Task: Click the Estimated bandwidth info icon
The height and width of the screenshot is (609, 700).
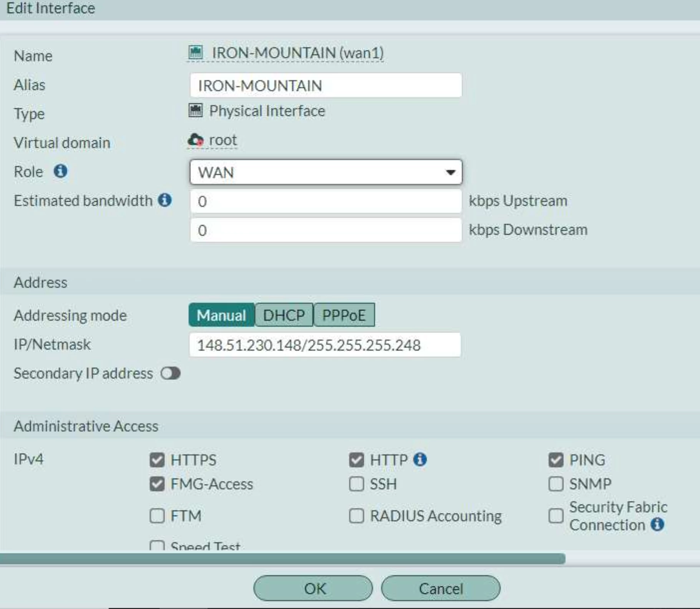Action: point(165,200)
